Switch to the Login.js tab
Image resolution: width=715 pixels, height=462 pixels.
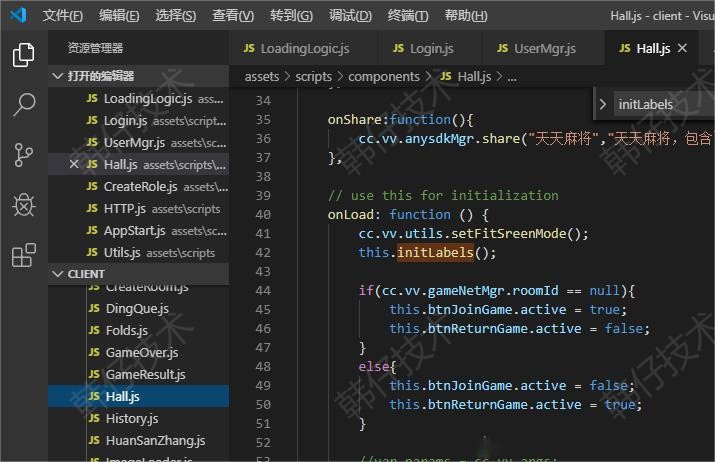[430, 48]
